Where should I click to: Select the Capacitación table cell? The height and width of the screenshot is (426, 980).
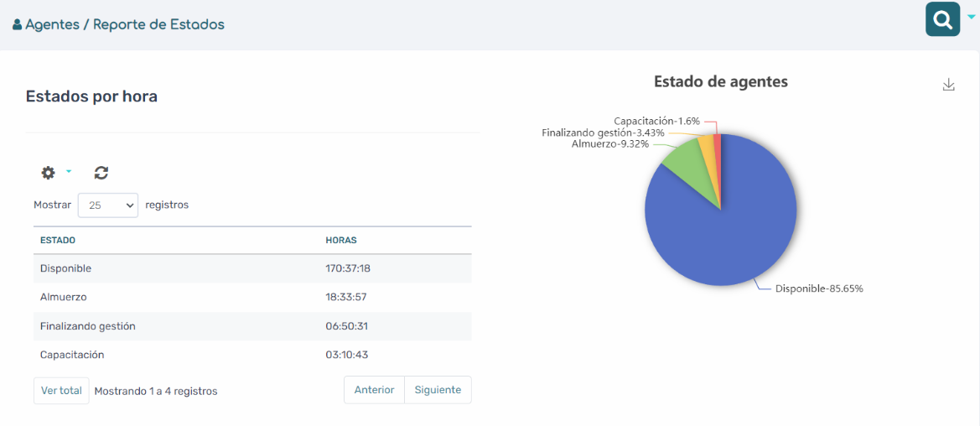tap(72, 355)
